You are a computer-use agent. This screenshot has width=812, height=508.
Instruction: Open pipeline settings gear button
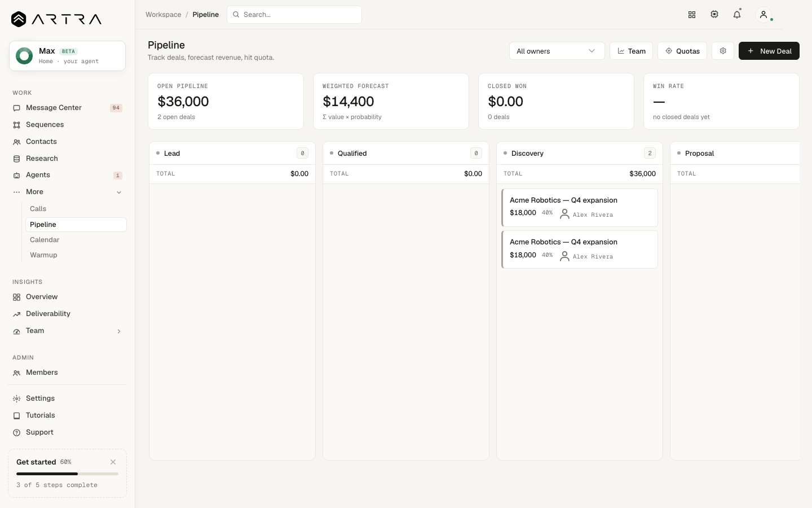click(x=723, y=51)
